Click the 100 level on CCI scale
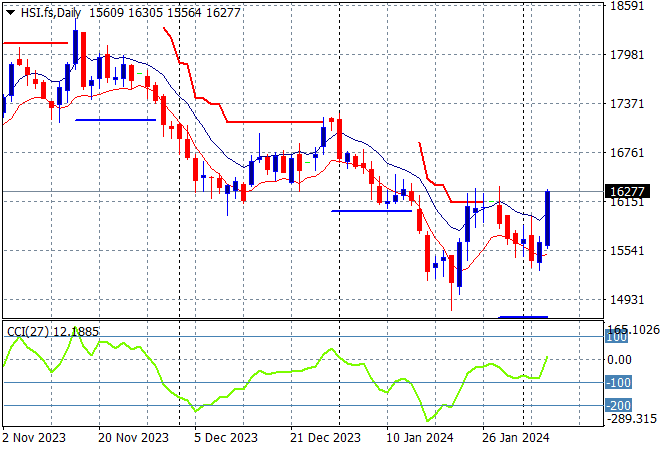Viewport: 660px width, 450px height. 618,338
